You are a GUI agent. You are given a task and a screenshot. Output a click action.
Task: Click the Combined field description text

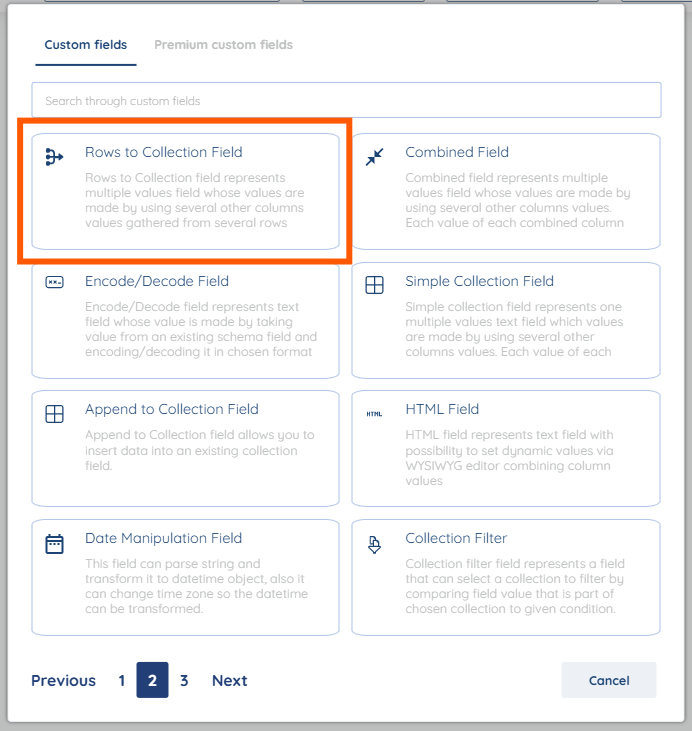(518, 200)
